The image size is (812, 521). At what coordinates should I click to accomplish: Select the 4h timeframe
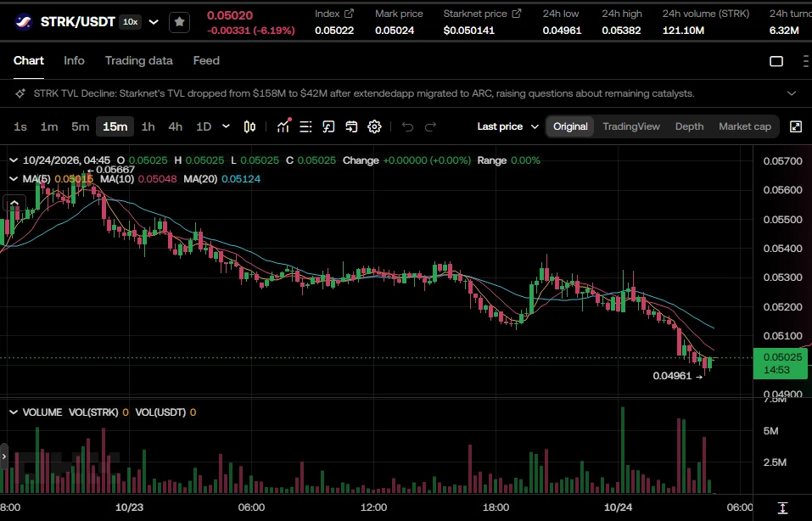point(175,126)
